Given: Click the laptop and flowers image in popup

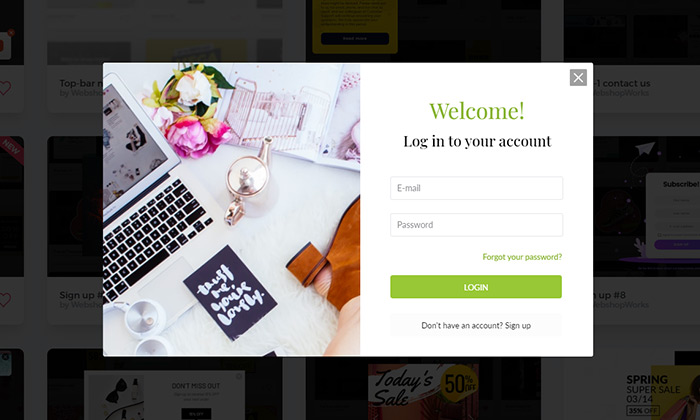Looking at the screenshot, I should coord(231,209).
